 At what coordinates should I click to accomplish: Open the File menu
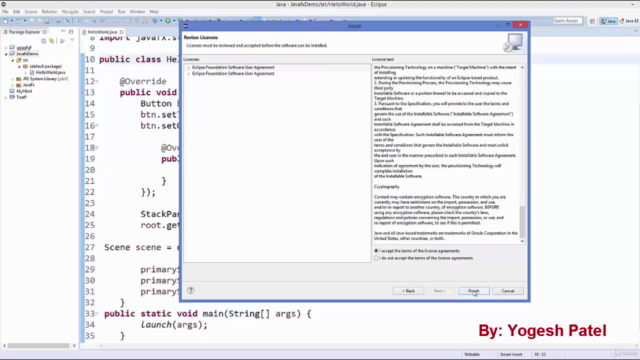pyautogui.click(x=5, y=12)
